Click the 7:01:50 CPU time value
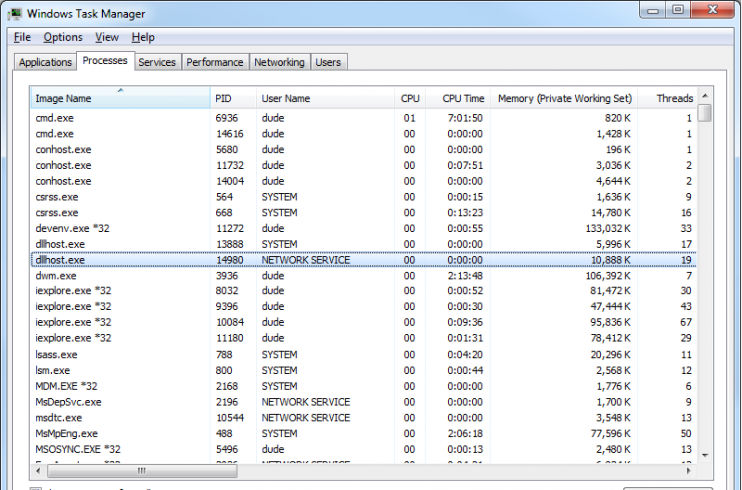This screenshot has width=742, height=490. pyautogui.click(x=465, y=118)
